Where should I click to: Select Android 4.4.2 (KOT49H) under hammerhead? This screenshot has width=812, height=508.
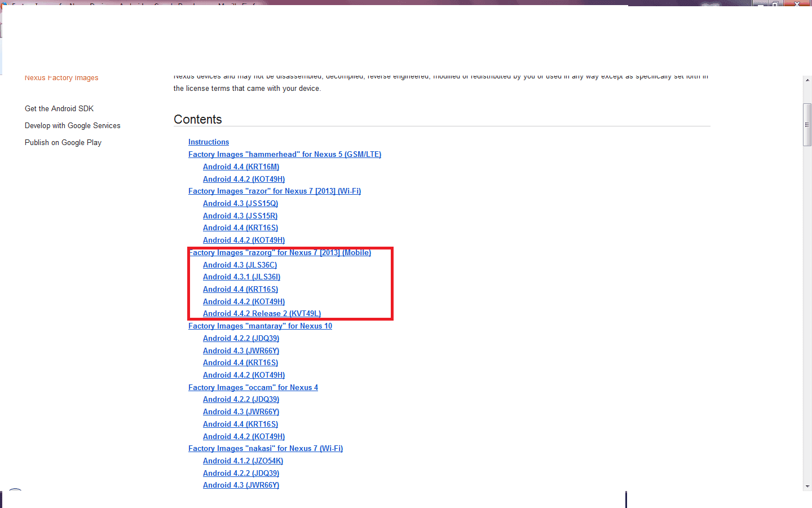[244, 179]
